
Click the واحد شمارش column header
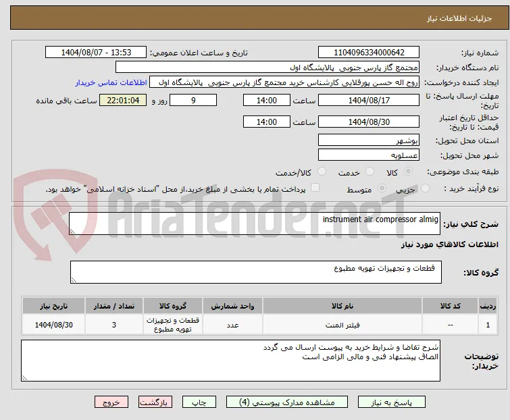coord(232,306)
